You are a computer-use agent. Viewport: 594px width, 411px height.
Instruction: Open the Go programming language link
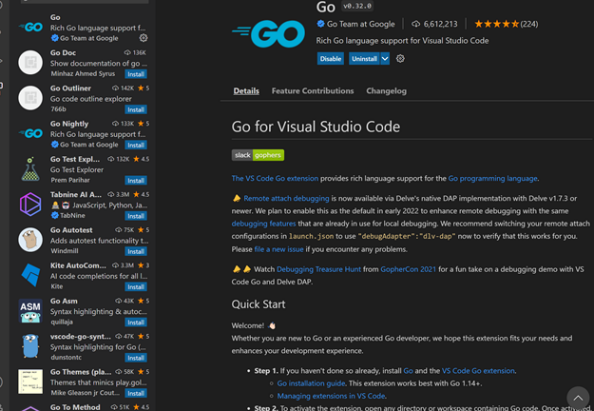tap(492, 178)
